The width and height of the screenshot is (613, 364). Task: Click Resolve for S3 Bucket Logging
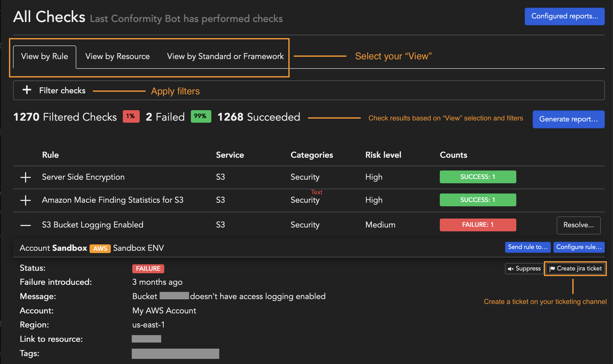[x=578, y=225]
